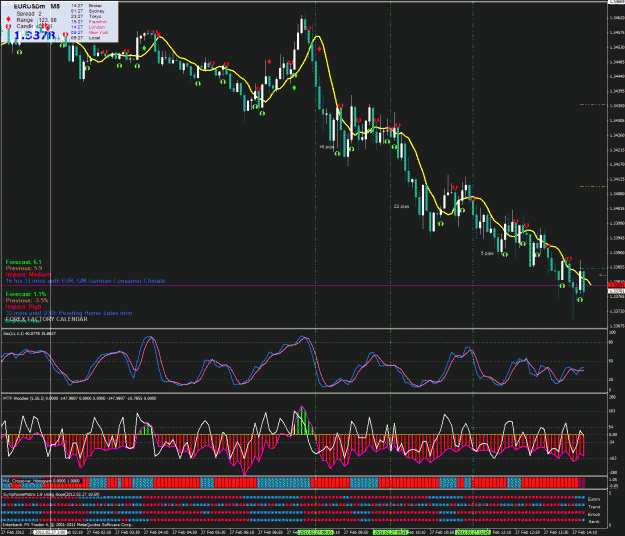Select the New York session time row

click(x=89, y=32)
